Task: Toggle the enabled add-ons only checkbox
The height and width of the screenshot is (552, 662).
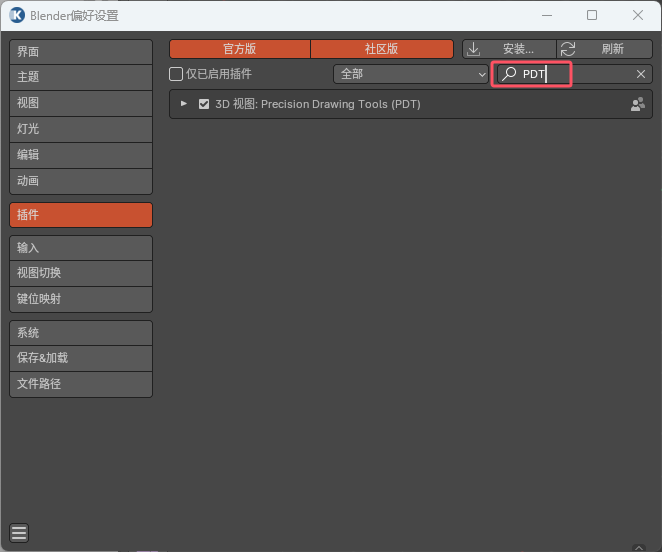Action: coord(176,74)
